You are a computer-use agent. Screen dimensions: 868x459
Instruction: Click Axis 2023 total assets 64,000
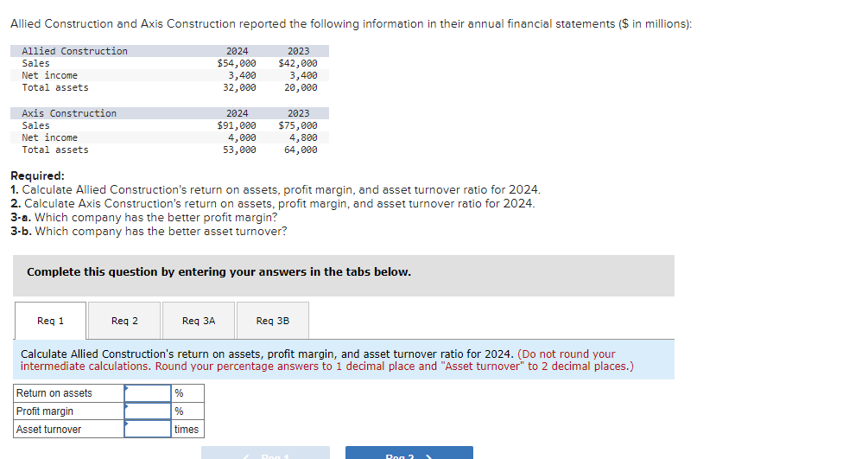pos(301,150)
